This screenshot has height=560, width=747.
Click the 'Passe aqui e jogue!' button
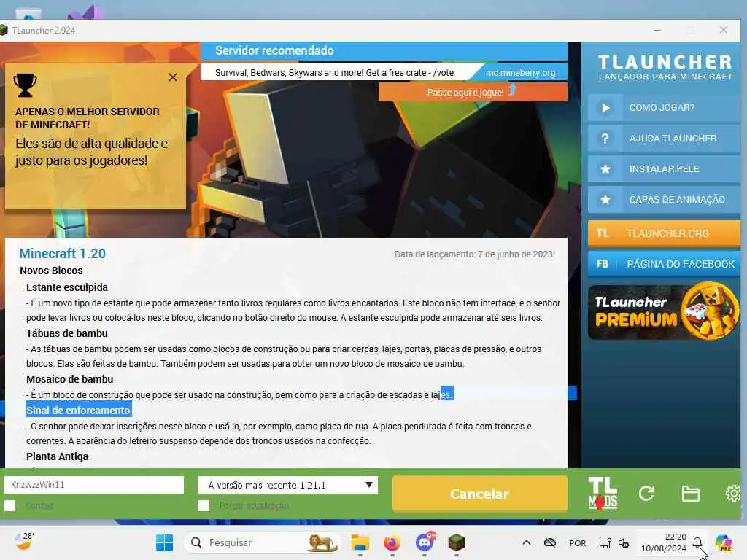pos(473,92)
